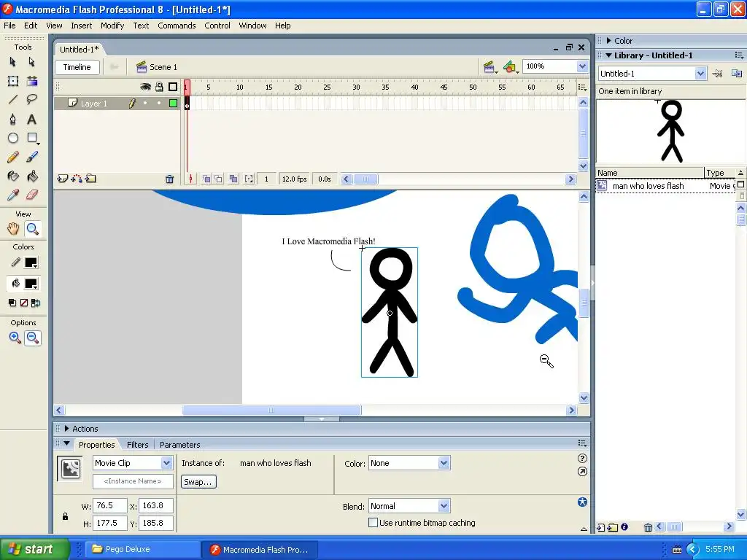Toggle Layer 1 lock dot

point(159,103)
